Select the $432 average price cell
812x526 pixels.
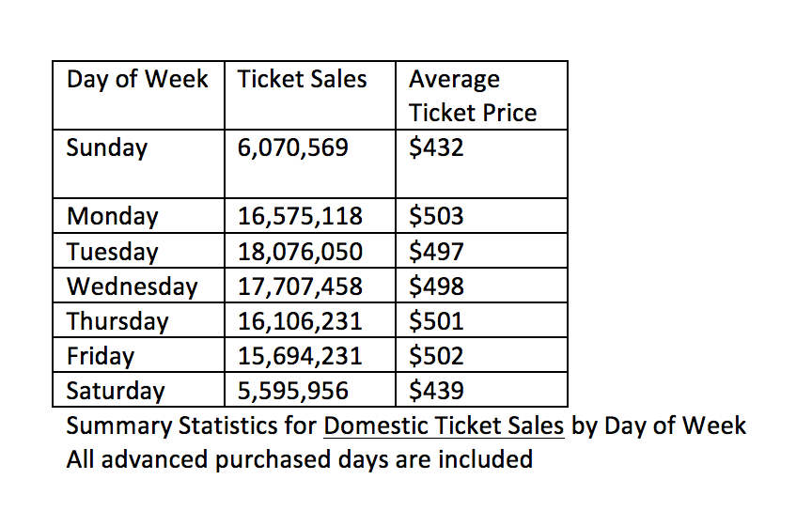437,148
